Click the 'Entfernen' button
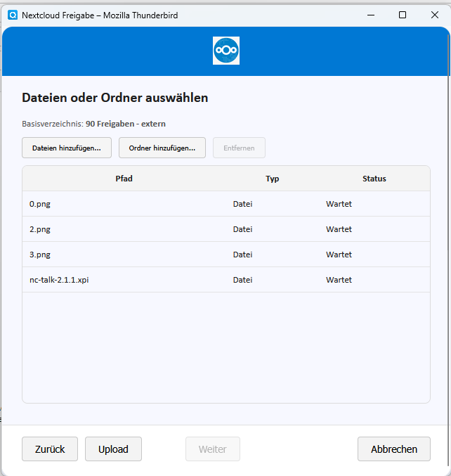451x476 pixels. (x=239, y=148)
